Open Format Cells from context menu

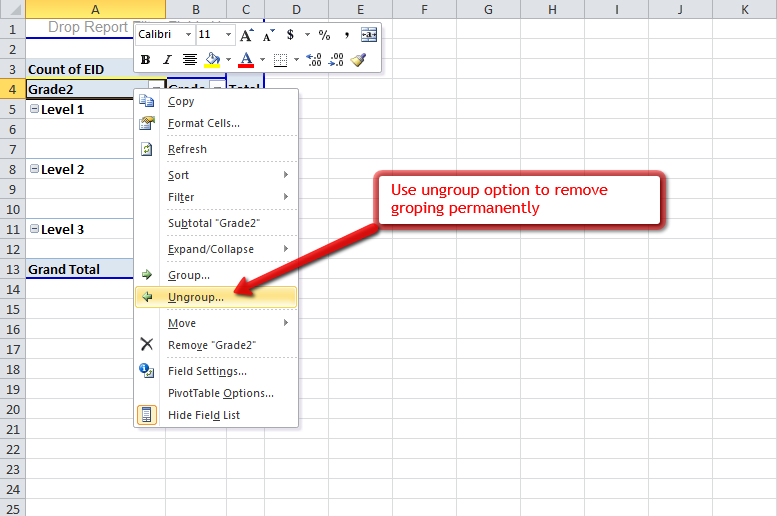click(x=216, y=123)
